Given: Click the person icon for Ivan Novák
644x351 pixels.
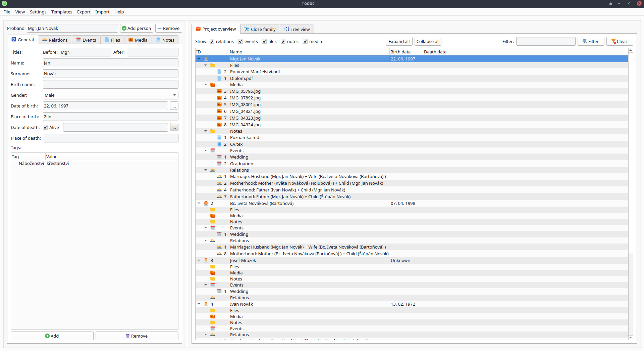Looking at the screenshot, I should point(206,304).
